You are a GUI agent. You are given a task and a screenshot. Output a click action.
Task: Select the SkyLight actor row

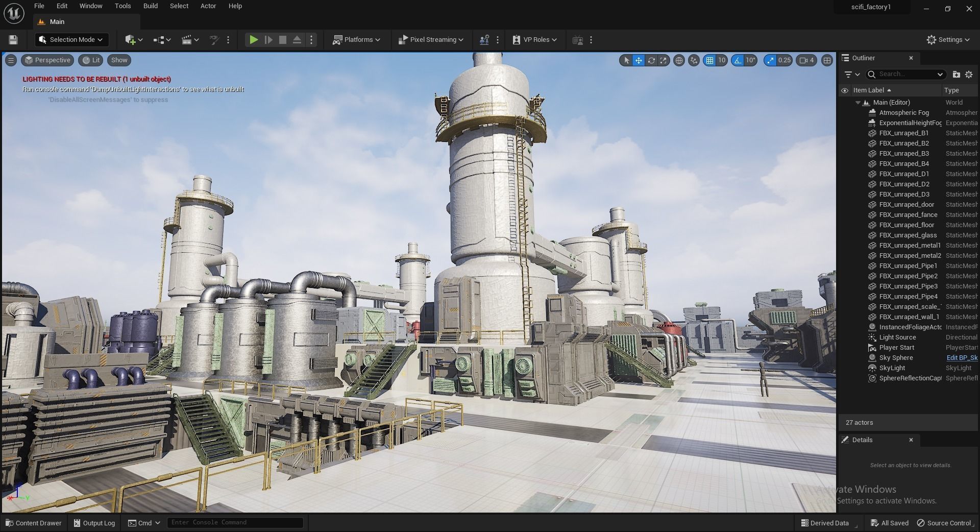[x=909, y=368]
